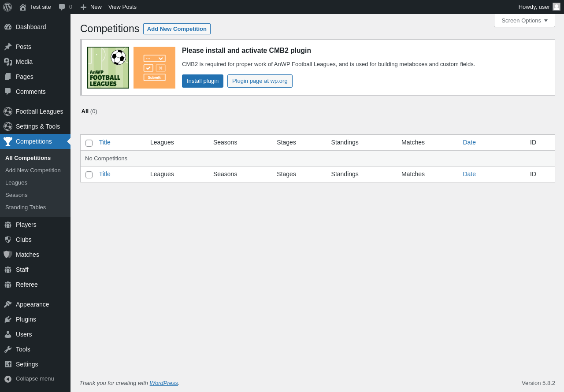564x392 pixels.
Task: Open Plugin page at wp.org
Action: (260, 81)
